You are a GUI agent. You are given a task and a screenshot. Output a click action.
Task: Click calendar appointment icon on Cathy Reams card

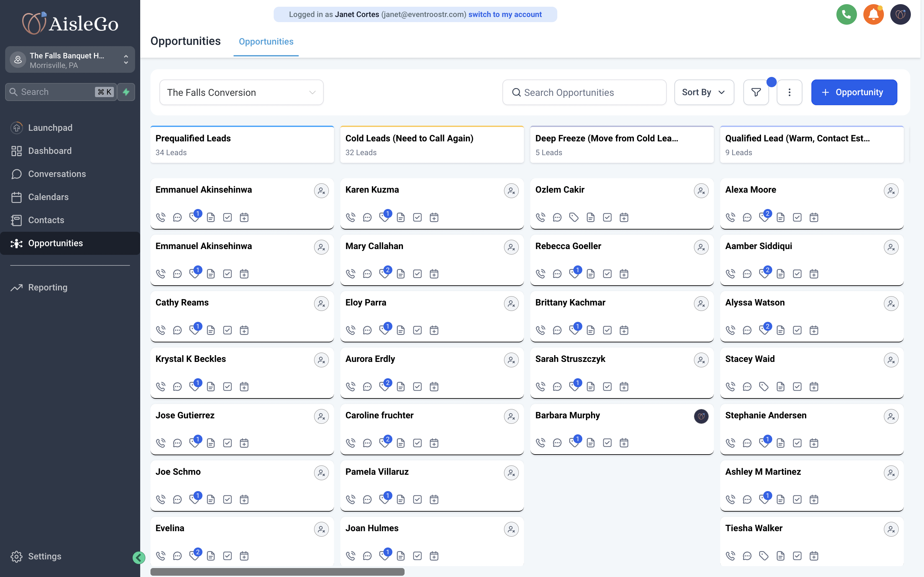(244, 330)
